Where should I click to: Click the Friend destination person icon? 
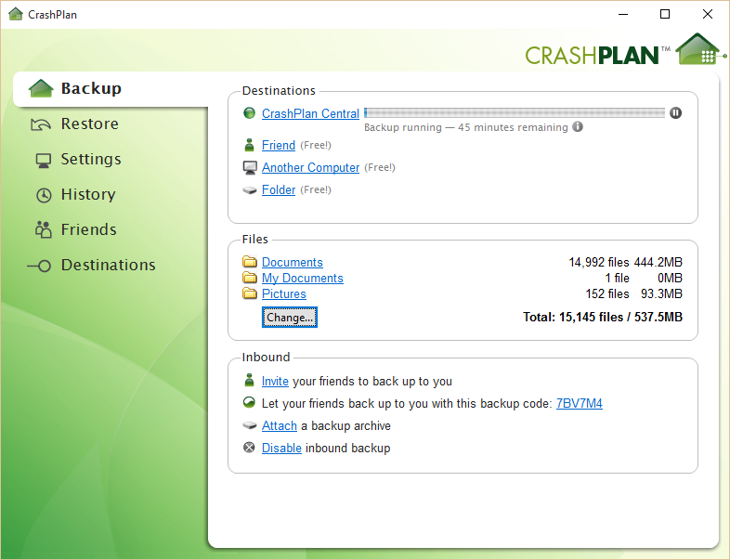click(250, 145)
